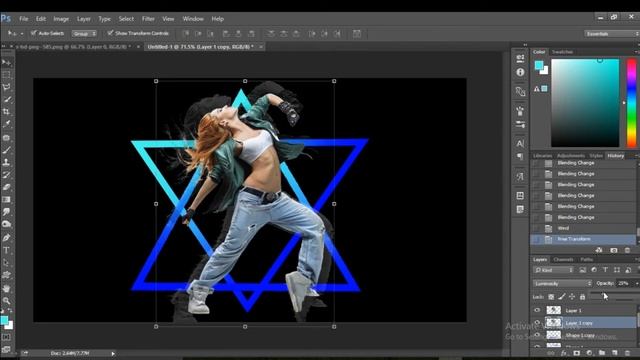This screenshot has width=640, height=360.
Task: Switch to the Channels tab
Action: tap(563, 260)
